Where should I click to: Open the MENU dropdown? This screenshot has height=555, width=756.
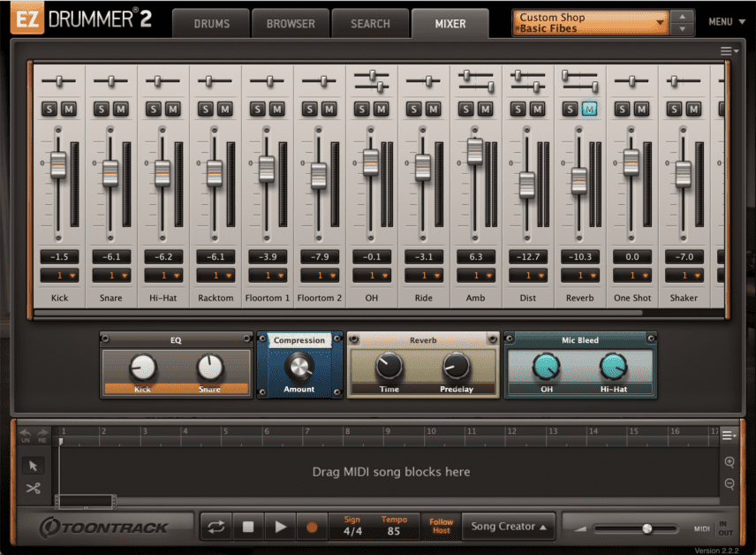[x=727, y=22]
